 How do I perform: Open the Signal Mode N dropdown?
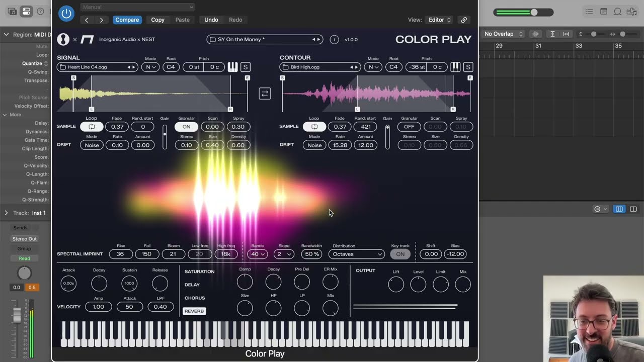150,67
